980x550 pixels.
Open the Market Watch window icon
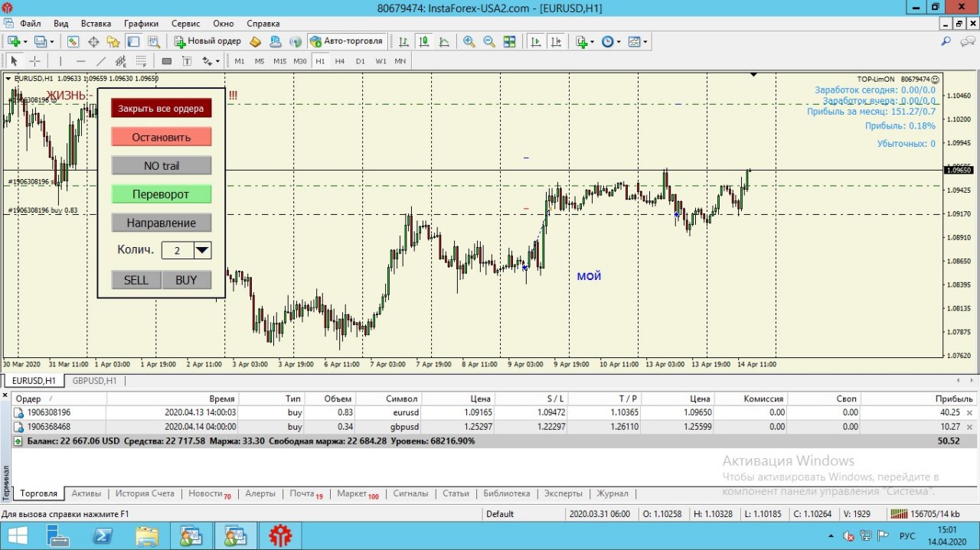[x=73, y=41]
